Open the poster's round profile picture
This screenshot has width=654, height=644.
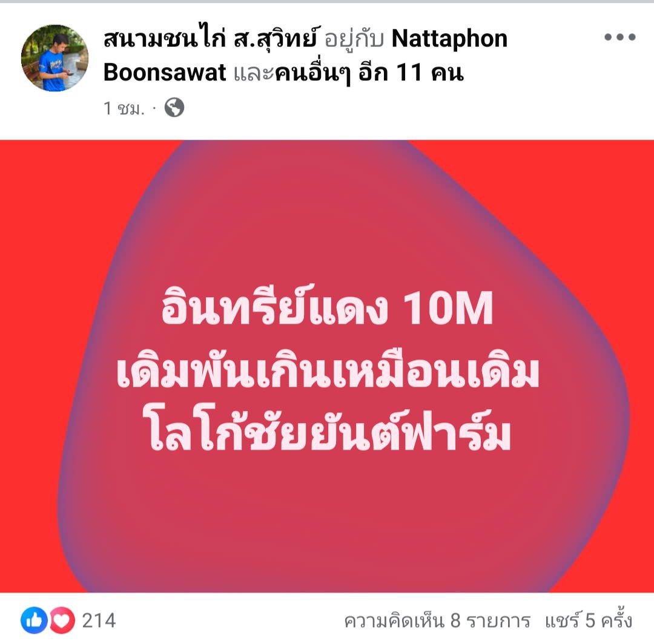pyautogui.click(x=54, y=57)
